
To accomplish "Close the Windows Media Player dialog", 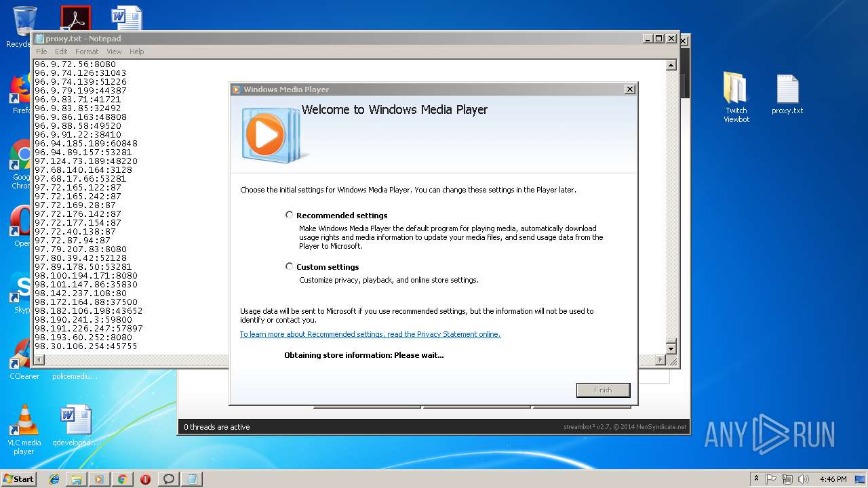I will pyautogui.click(x=629, y=89).
